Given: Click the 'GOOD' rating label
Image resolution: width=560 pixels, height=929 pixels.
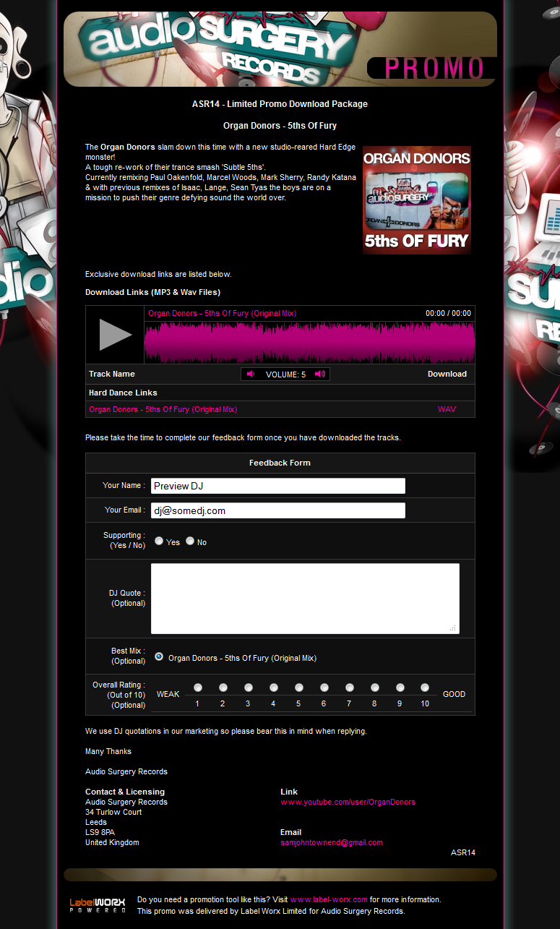Looking at the screenshot, I should (x=454, y=694).
